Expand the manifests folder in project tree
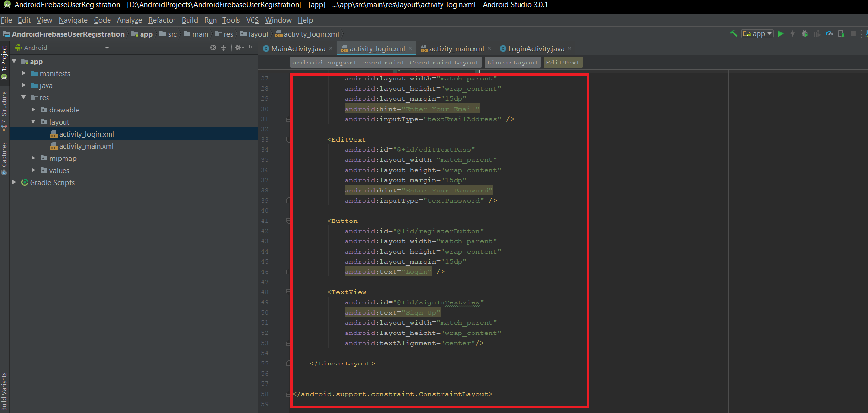Screen dimensions: 868x413 [x=23, y=73]
